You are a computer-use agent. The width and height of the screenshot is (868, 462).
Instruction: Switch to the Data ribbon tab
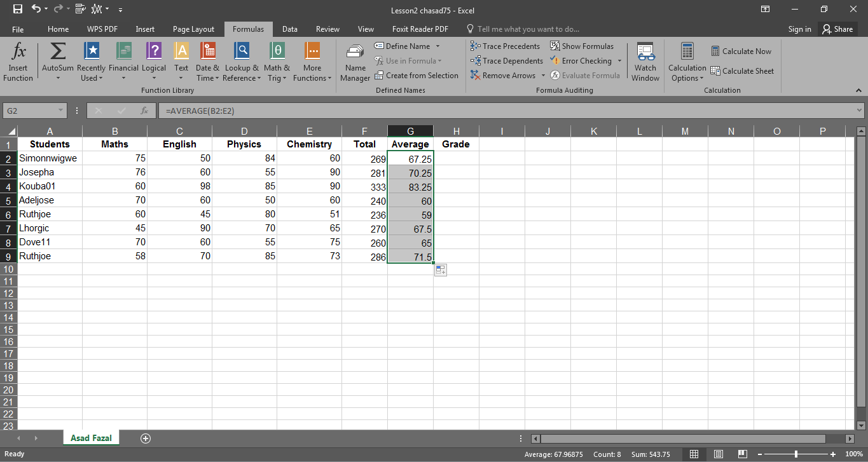tap(290, 29)
